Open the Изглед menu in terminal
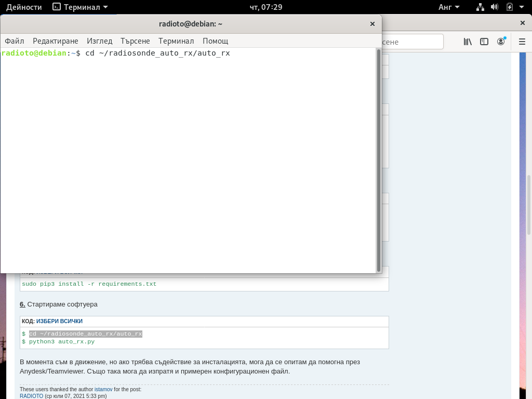532x399 pixels. (x=99, y=41)
